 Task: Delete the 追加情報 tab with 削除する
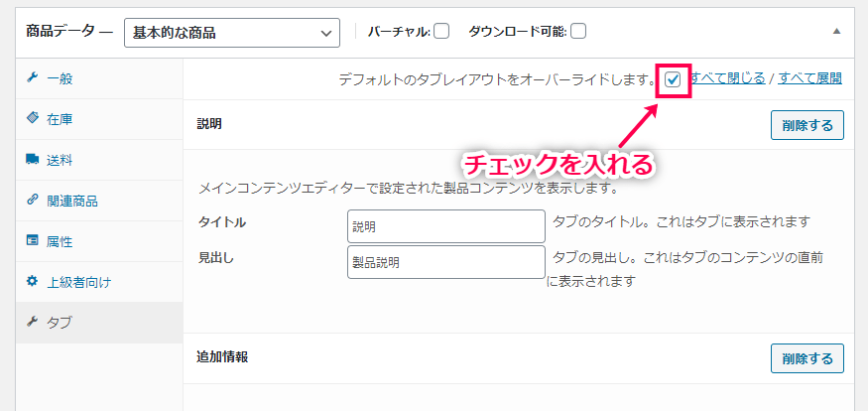tap(807, 358)
